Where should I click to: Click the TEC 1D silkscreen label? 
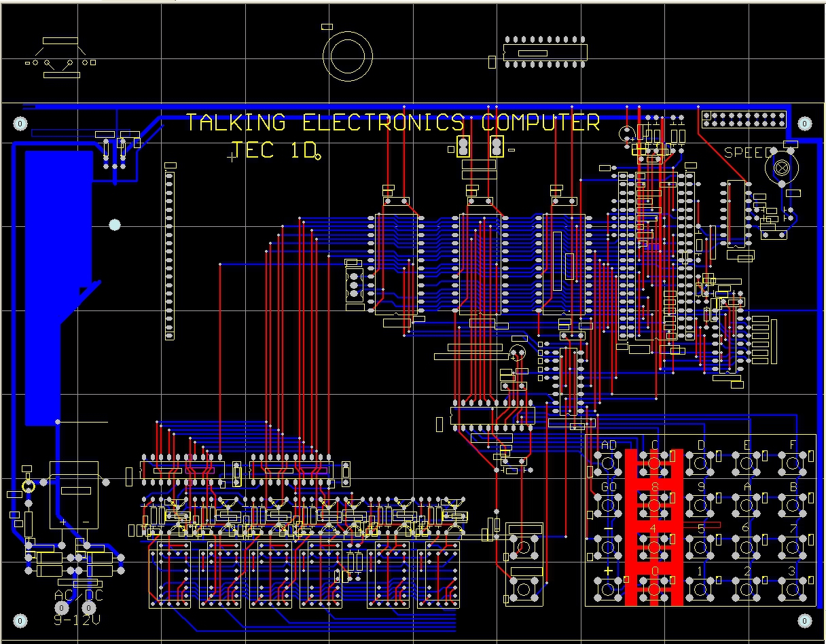(x=274, y=150)
